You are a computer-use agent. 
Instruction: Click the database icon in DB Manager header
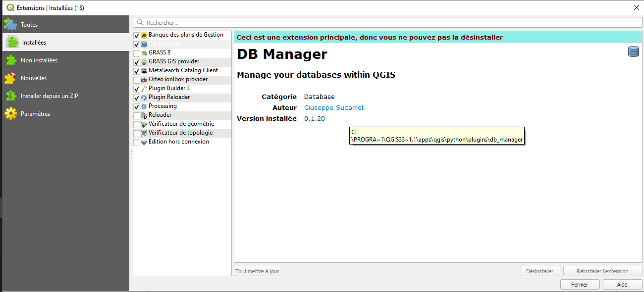pyautogui.click(x=633, y=51)
